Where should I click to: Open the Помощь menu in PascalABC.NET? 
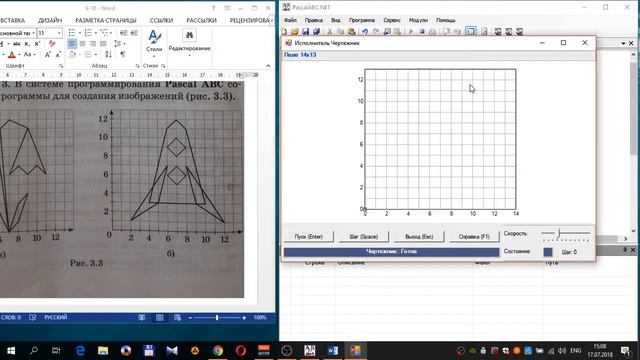(x=446, y=20)
